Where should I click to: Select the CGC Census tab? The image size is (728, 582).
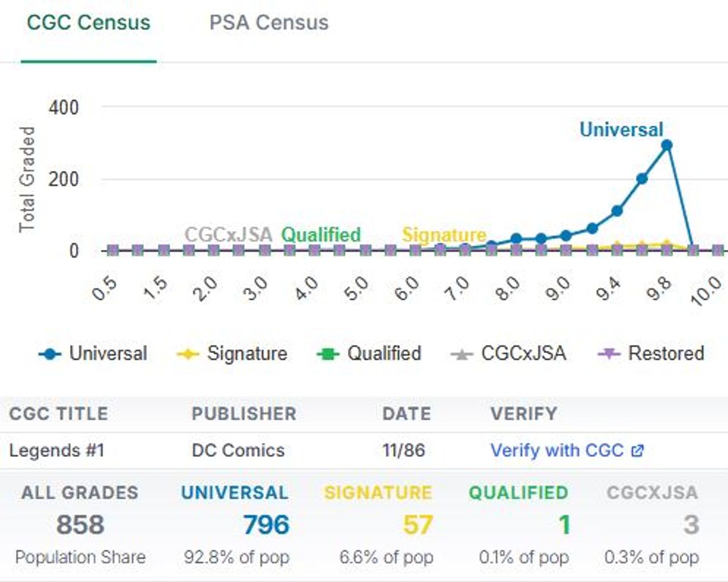(89, 23)
